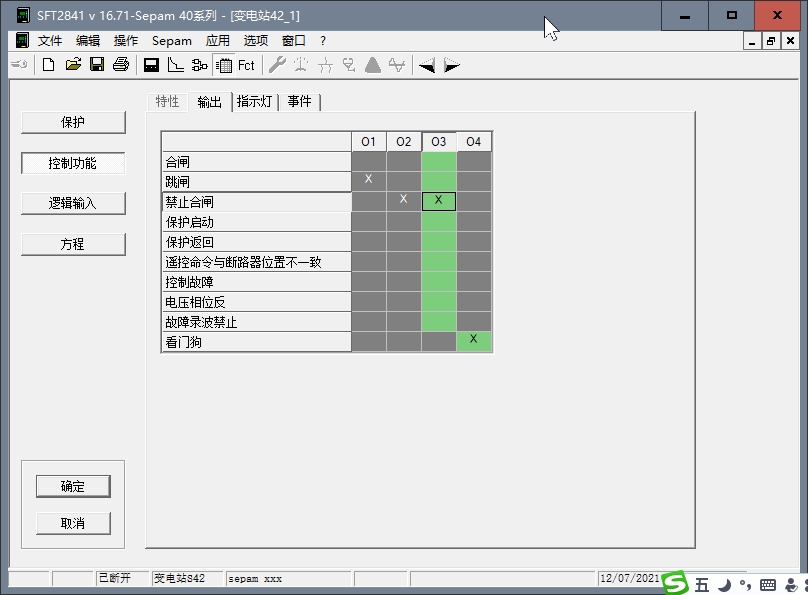Viewport: 808px width, 595px height.
Task: Select the Fct toolbar button
Action: tap(246, 65)
